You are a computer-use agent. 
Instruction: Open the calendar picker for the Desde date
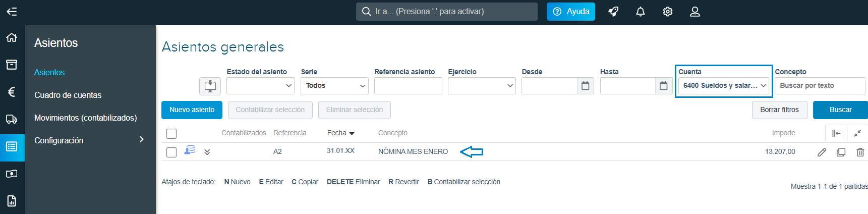[586, 86]
